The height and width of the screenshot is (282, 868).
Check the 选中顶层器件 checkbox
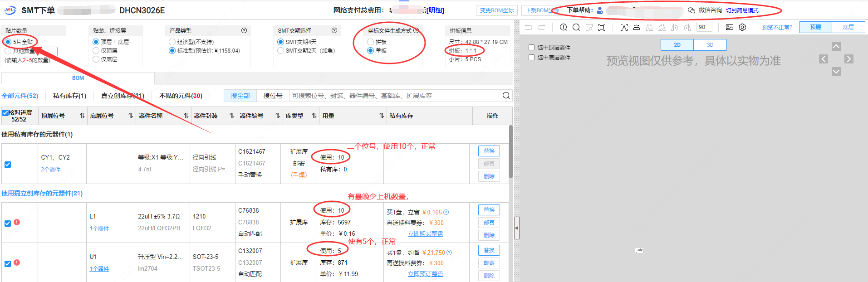(x=531, y=47)
